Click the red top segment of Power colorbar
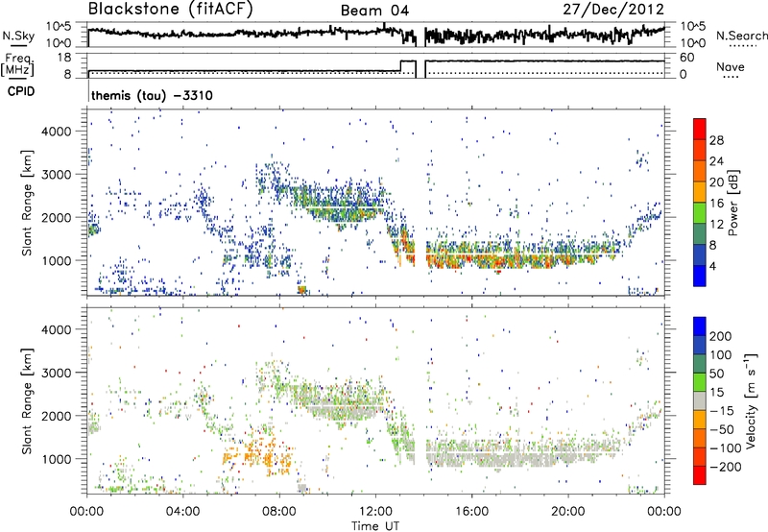 click(700, 129)
